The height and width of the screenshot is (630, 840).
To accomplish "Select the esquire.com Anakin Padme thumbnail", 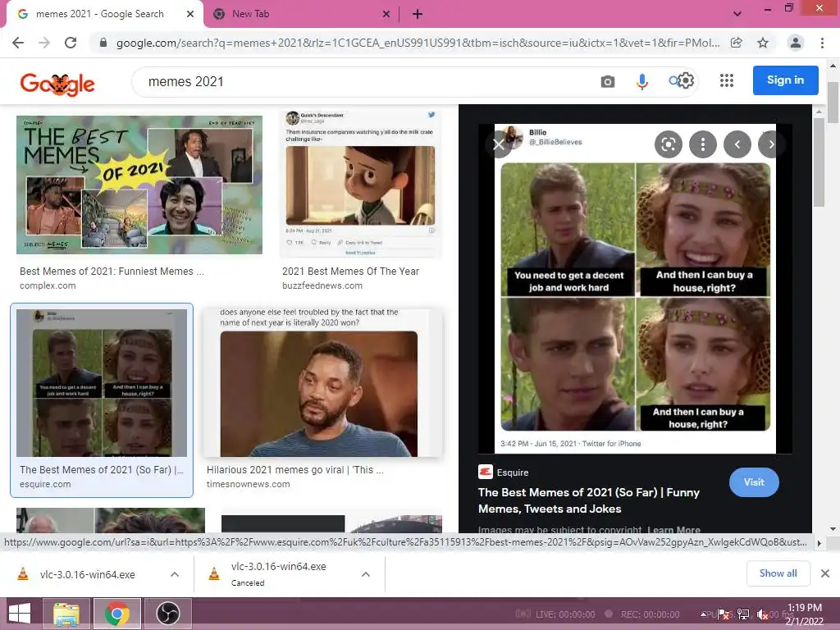I will tap(102, 382).
